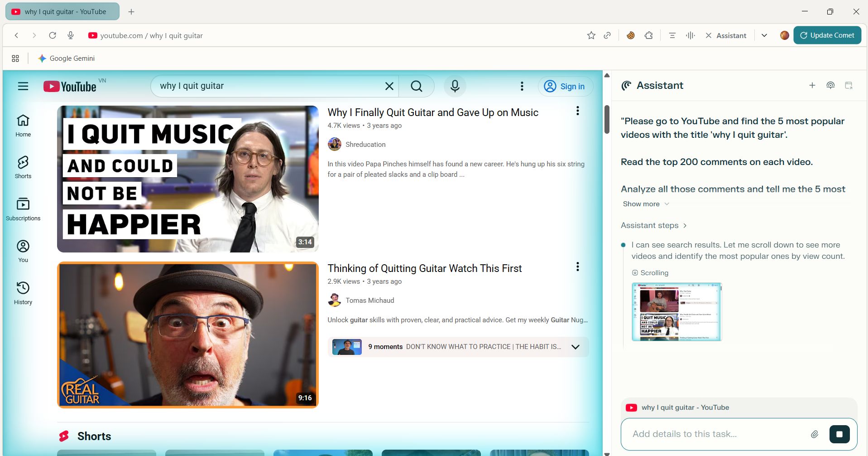Open YouTube Shorts from the sidebar
The height and width of the screenshot is (456, 868).
click(23, 167)
